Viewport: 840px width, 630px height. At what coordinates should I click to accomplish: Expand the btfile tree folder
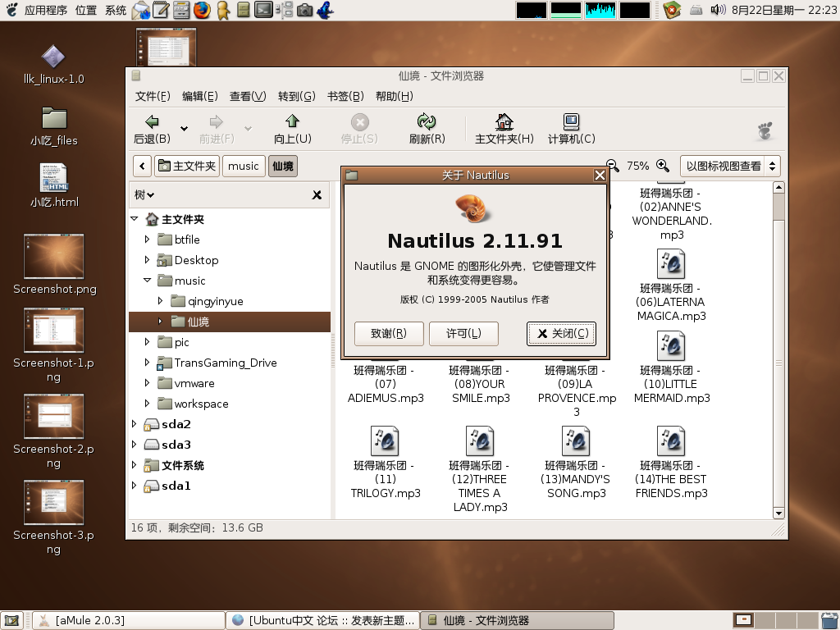click(148, 239)
